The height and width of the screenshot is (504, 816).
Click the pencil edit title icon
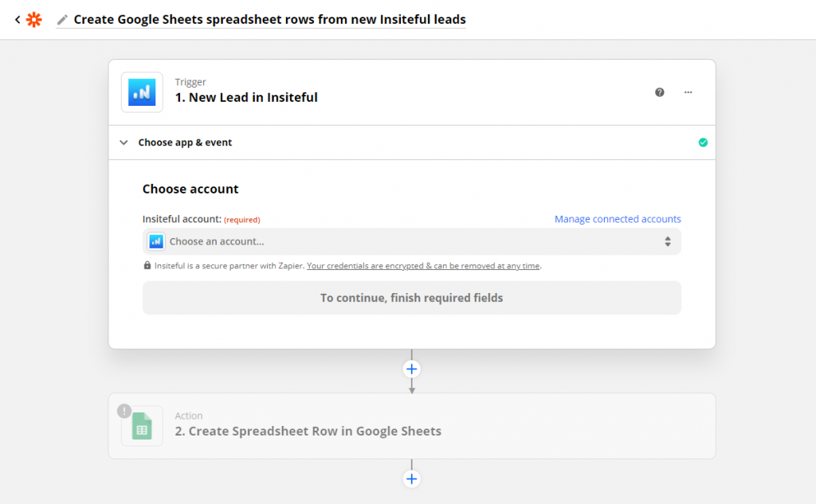62,20
